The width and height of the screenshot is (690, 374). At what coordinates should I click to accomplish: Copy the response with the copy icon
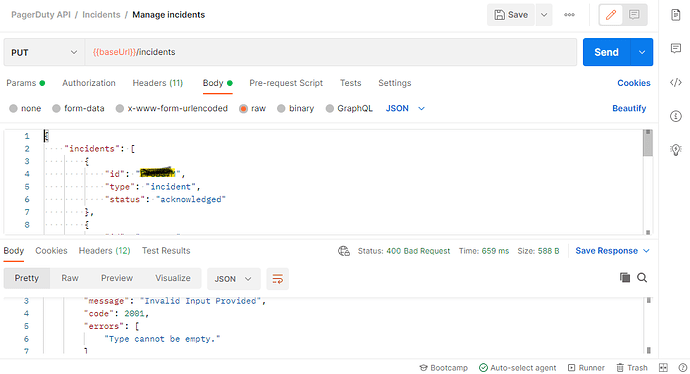coord(625,278)
